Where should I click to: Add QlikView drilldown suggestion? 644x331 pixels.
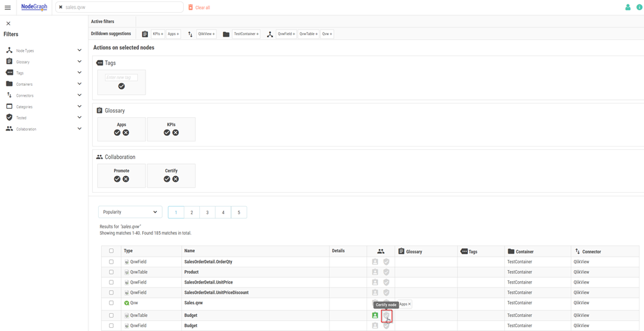click(x=206, y=34)
